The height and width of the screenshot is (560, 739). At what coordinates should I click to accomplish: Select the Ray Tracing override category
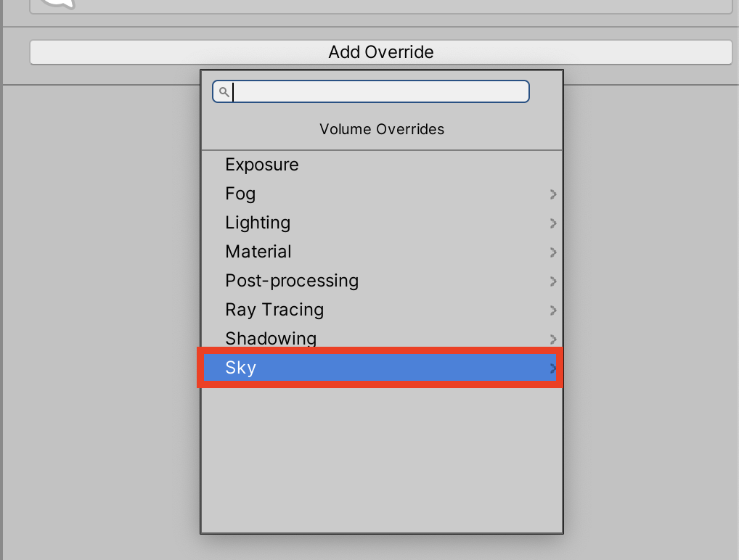pos(274,310)
